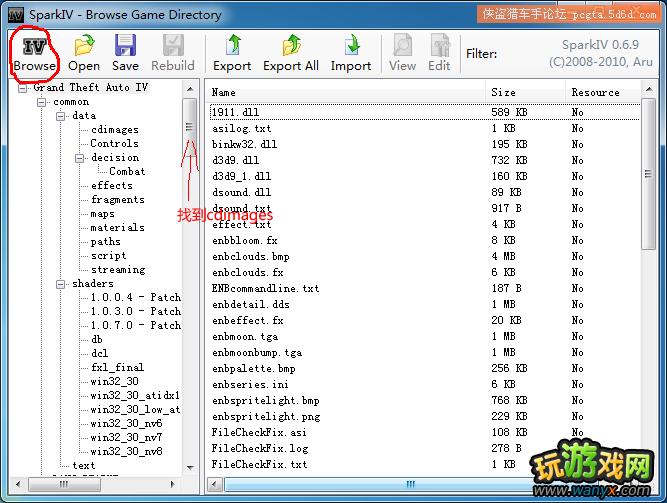Open the effects folder in the tree
The image size is (667, 503).
point(112,186)
